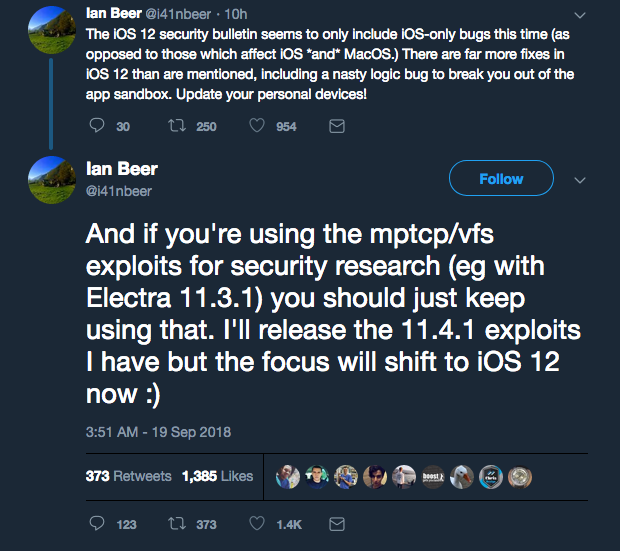This screenshot has width=620, height=551.
Task: Reply to the first iOS 12 bulletin tweet
Action: [x=97, y=126]
